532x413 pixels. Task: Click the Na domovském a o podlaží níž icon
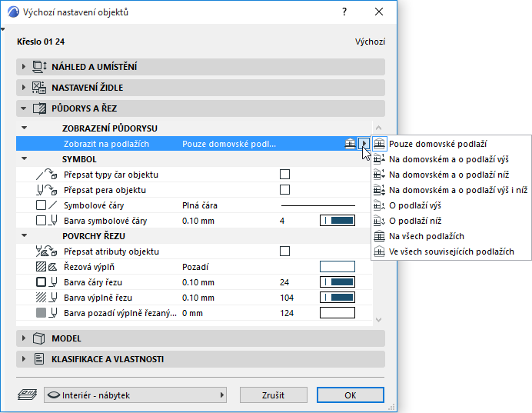click(x=379, y=175)
